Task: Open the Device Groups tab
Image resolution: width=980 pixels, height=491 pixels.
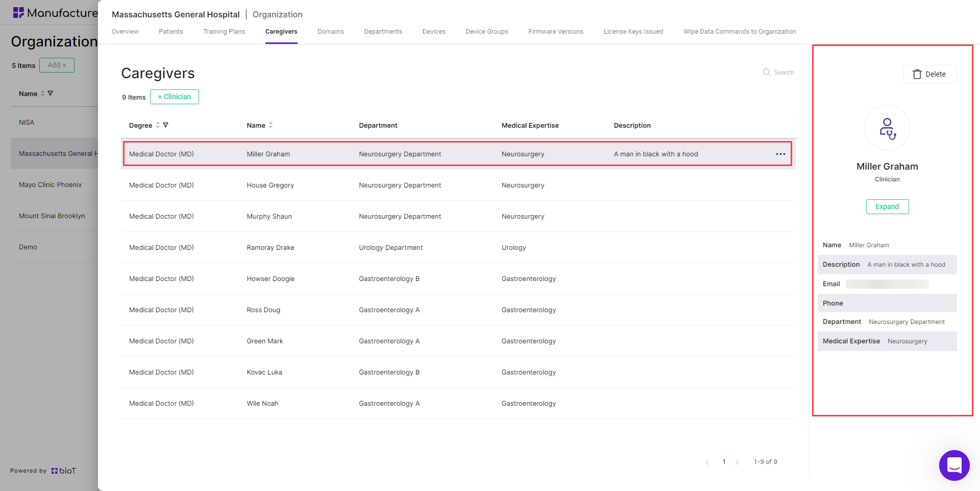Action: click(x=487, y=32)
